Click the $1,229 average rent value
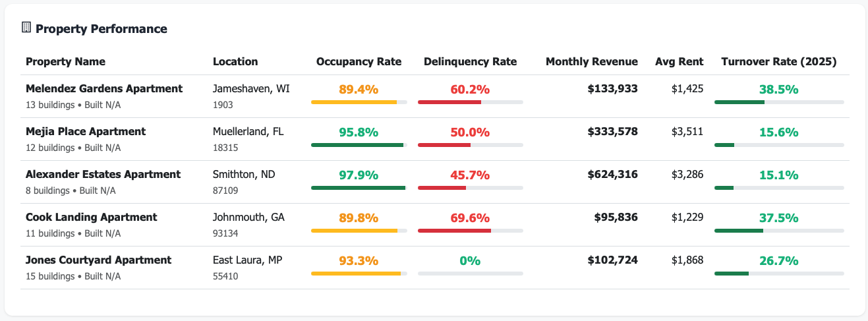 tap(687, 218)
